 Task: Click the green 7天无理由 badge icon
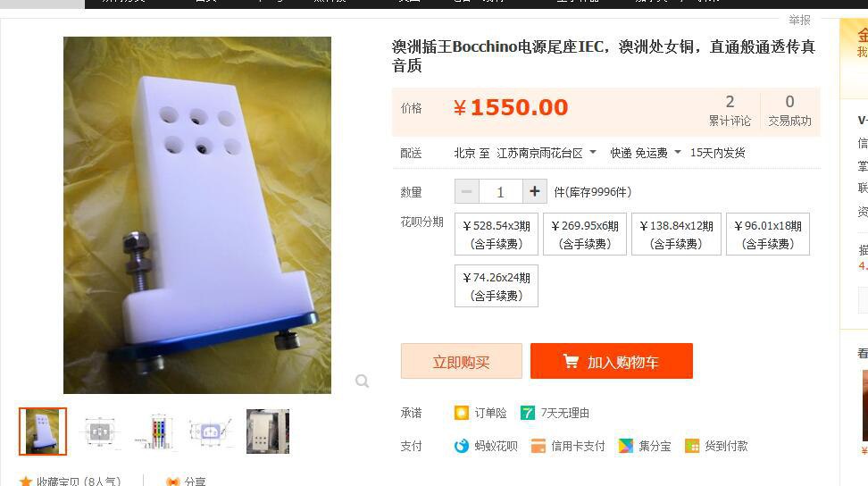[528, 413]
